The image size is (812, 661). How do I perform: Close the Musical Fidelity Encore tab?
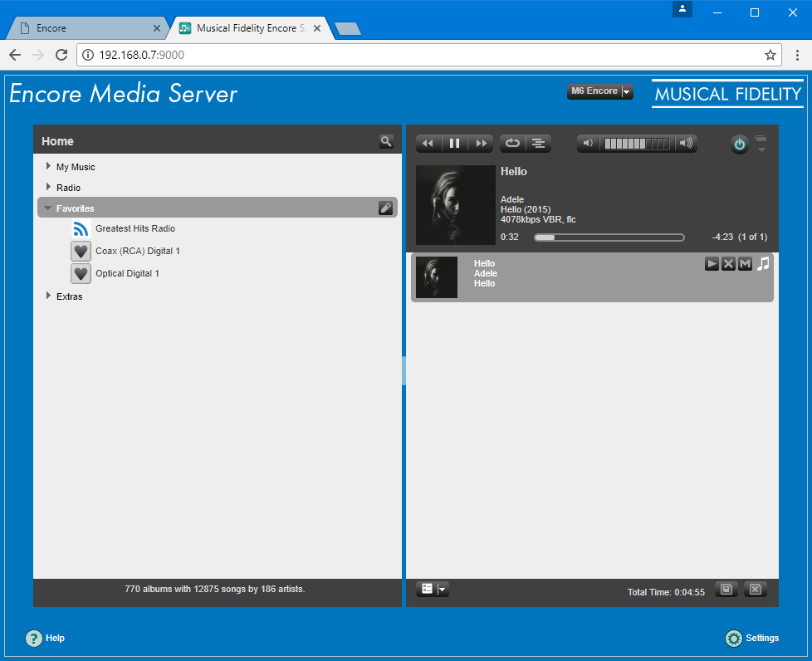(317, 28)
